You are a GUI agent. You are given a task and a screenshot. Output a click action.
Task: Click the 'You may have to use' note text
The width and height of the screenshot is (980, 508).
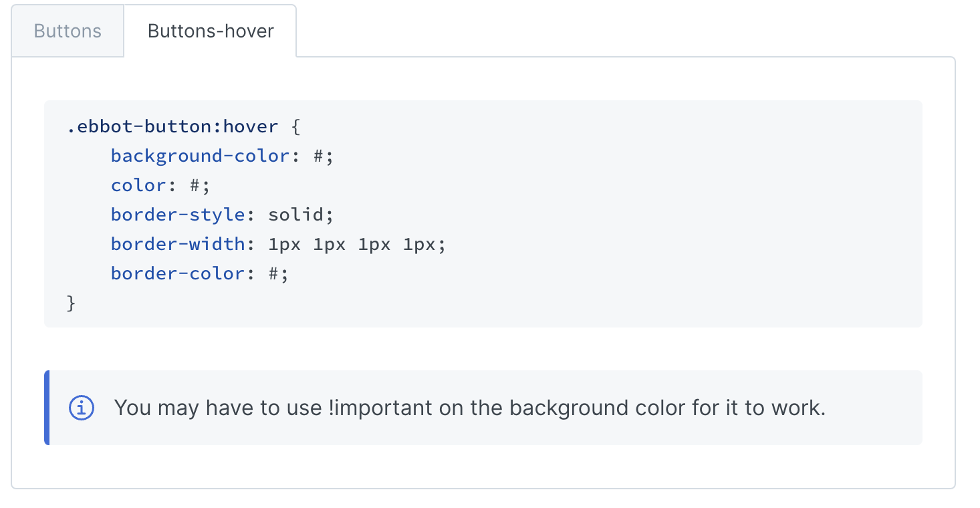[218, 408]
